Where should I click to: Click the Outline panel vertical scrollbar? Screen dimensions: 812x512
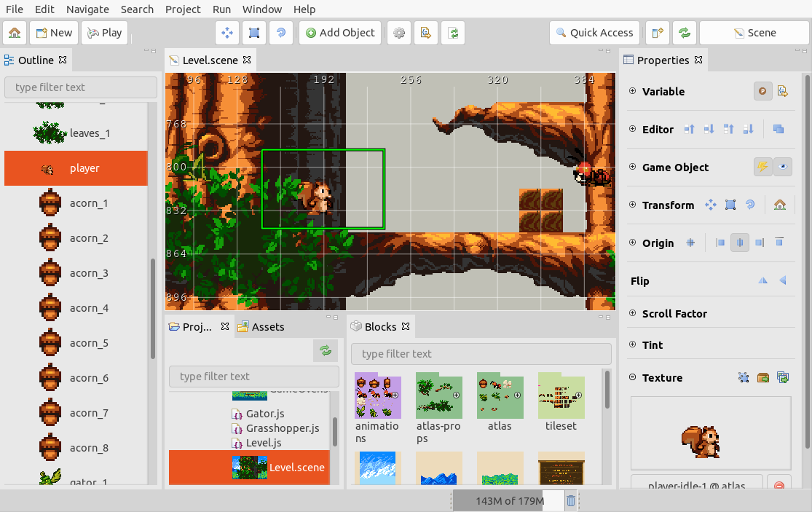click(x=153, y=309)
